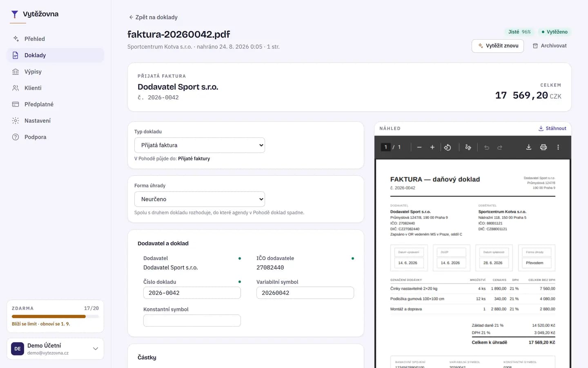Click the file title faktura-20260042.pdf
Viewport: 588px width, 368px height.
[179, 34]
